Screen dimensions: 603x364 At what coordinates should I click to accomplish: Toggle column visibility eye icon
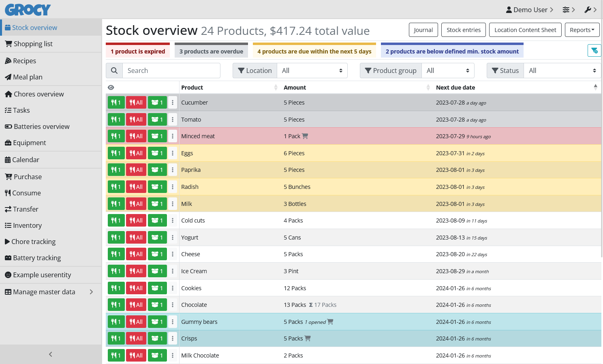[x=111, y=88]
